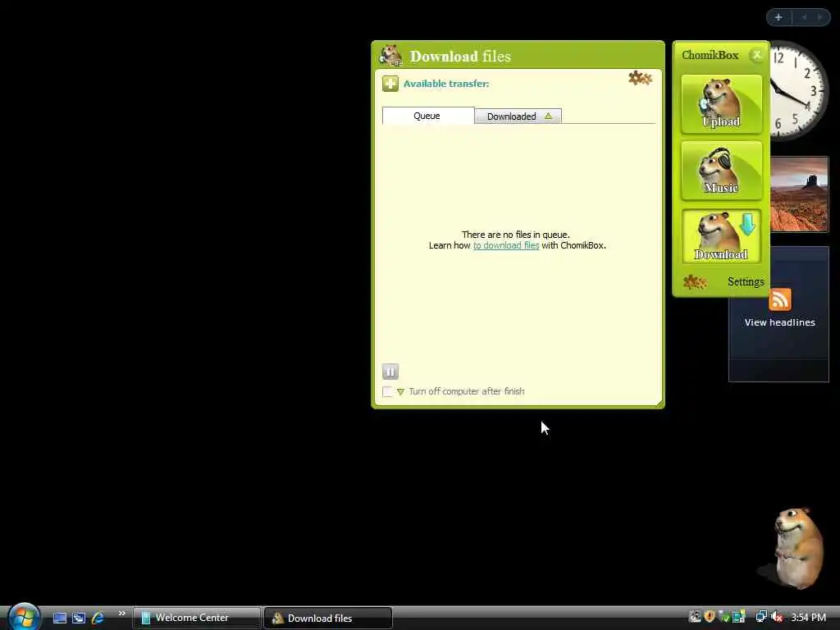
Task: Click the taskbar clock showing 3:54 PM
Action: (x=808, y=618)
